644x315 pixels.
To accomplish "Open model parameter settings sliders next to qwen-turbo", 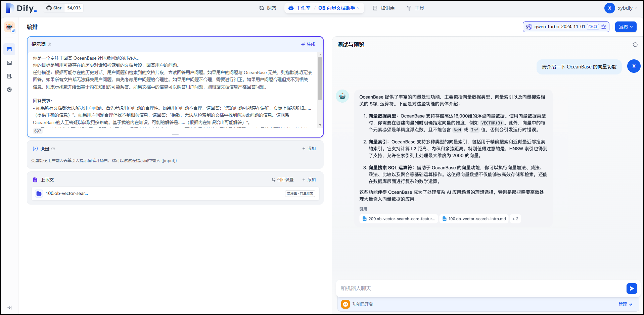I will (x=603, y=27).
